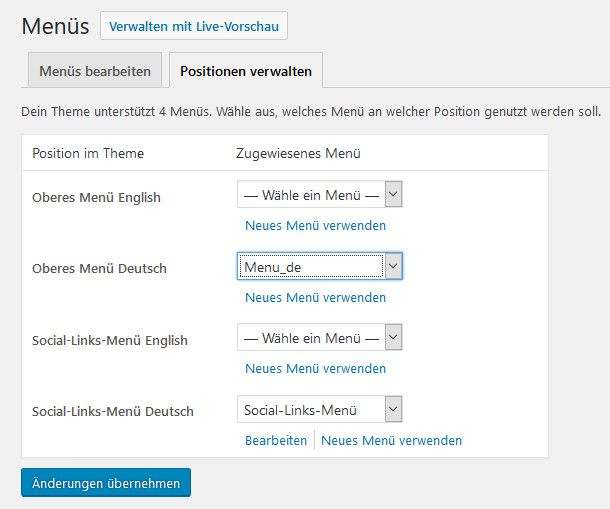
Task: Click Neues Menü verwenden beside Bearbeiten
Action: 391,441
